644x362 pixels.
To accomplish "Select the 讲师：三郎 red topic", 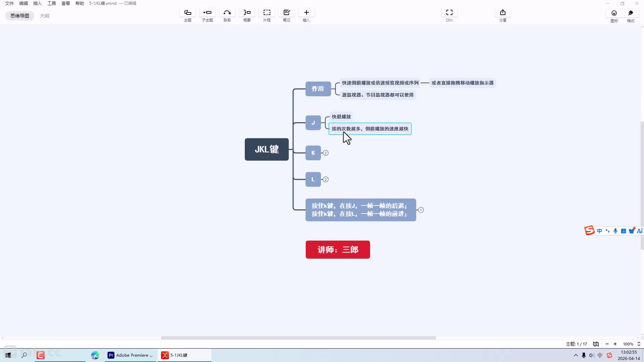I will (338, 250).
